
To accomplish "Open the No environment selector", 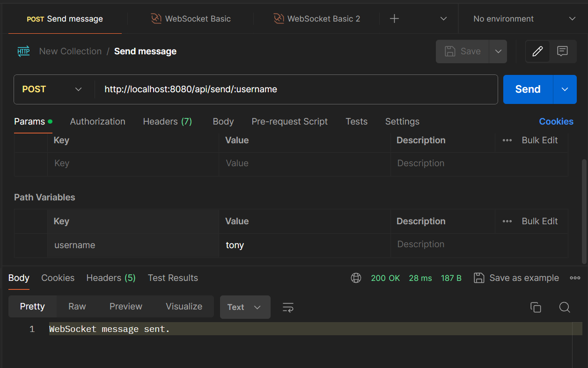I will 523,19.
